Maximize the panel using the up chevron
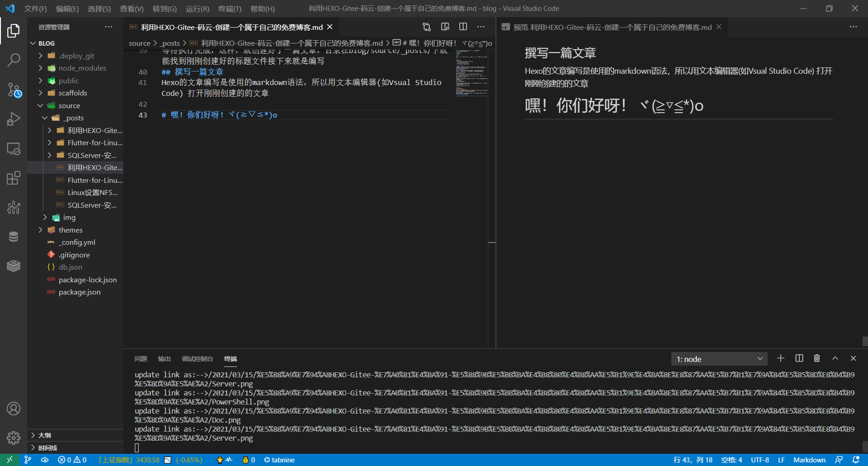868x466 pixels. click(x=835, y=358)
